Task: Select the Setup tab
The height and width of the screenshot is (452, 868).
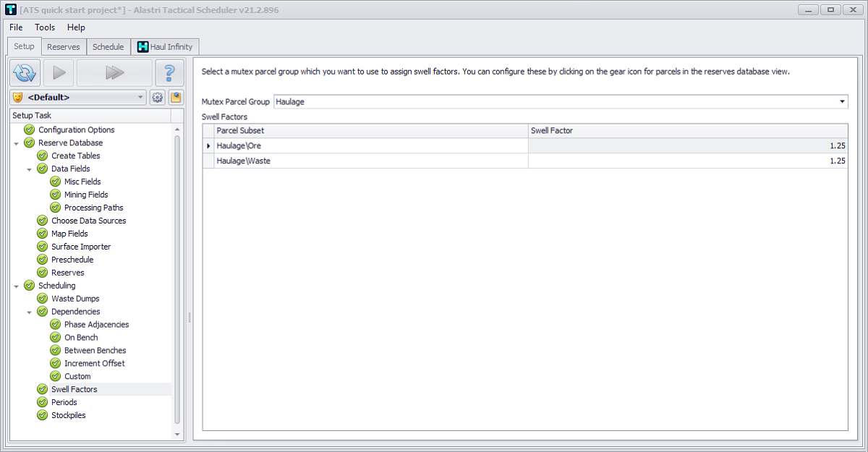Action: (x=24, y=46)
